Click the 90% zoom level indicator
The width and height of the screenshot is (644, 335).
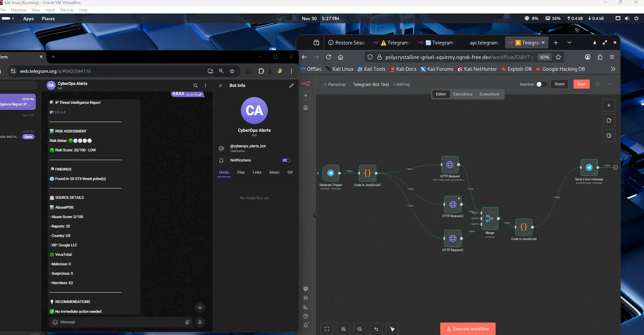544,57
